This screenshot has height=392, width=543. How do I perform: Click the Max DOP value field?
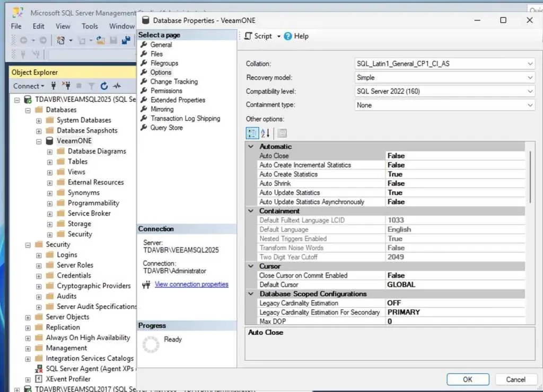[456, 322]
